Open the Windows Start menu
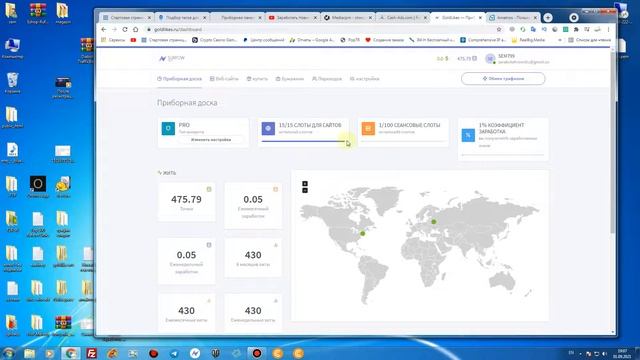The width and height of the screenshot is (640, 360). pyautogui.click(x=8, y=353)
